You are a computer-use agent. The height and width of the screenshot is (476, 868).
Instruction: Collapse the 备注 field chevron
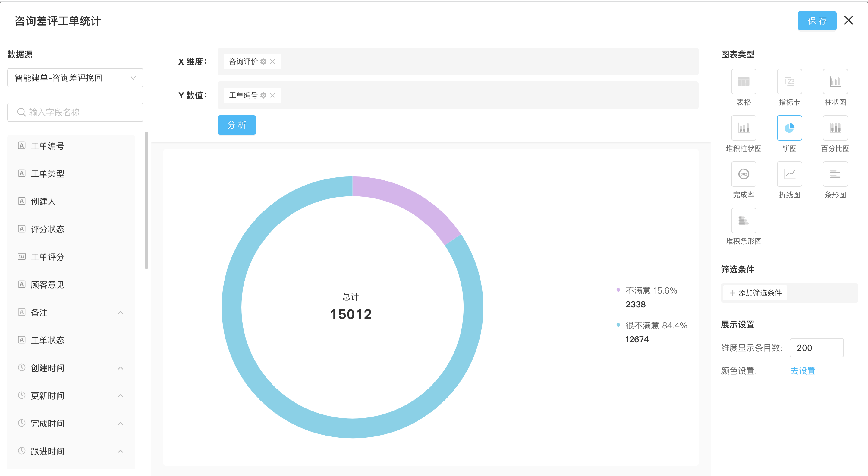click(x=121, y=313)
